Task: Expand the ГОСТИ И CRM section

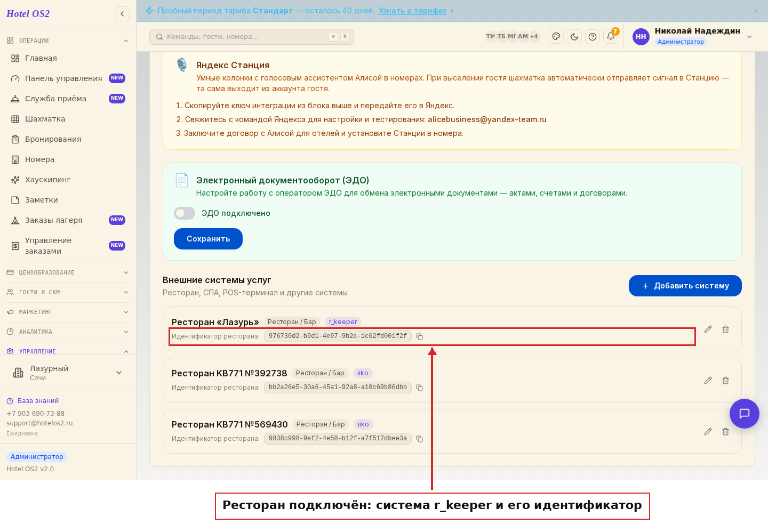Action: pyautogui.click(x=68, y=292)
